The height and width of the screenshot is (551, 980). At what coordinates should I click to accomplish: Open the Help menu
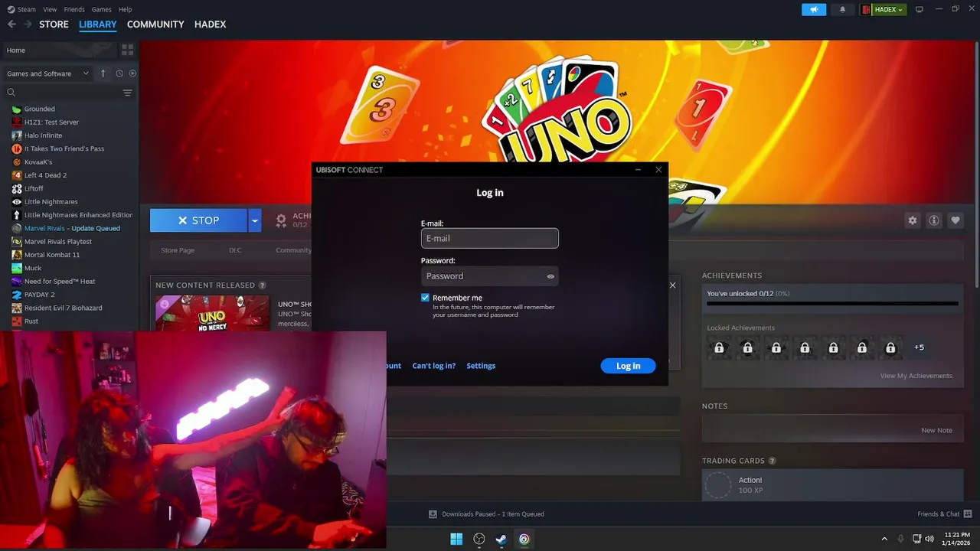coord(125,9)
